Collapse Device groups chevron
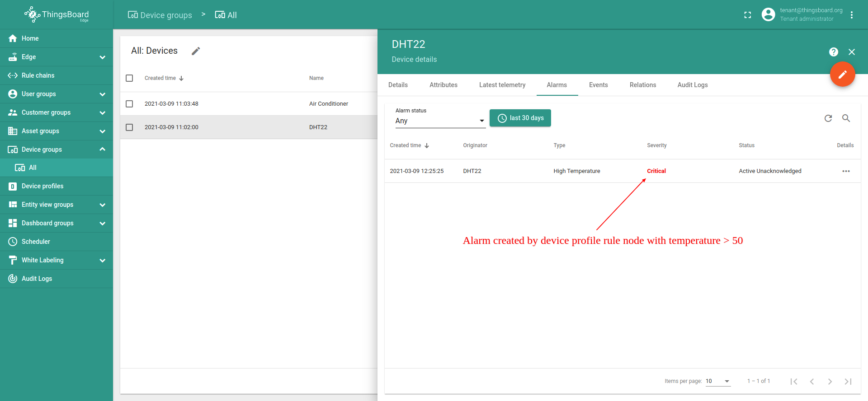The height and width of the screenshot is (401, 868). [x=103, y=149]
